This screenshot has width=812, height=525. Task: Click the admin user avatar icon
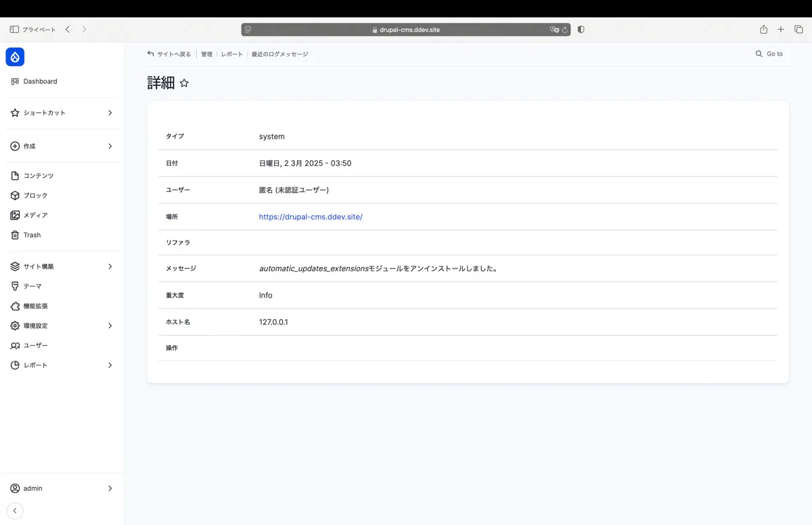[15, 488]
